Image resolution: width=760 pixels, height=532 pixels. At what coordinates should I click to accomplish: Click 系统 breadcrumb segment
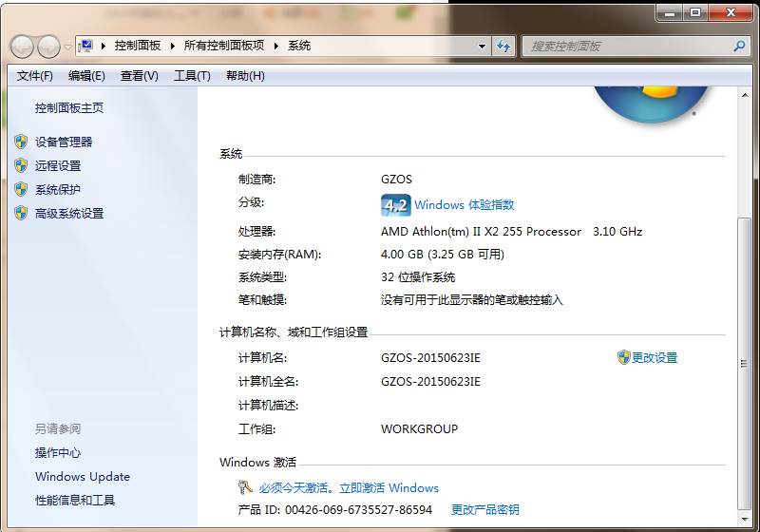299,46
